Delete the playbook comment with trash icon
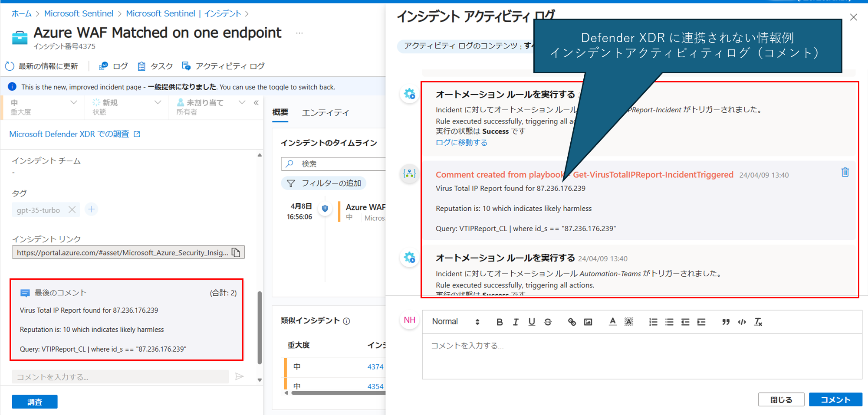The width and height of the screenshot is (868, 415). pos(845,172)
